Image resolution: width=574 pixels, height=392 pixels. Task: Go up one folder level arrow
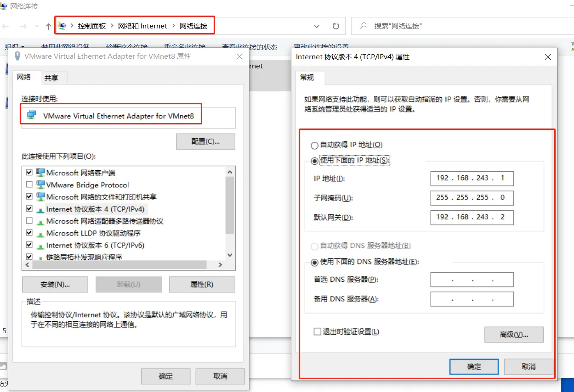pyautogui.click(x=49, y=27)
